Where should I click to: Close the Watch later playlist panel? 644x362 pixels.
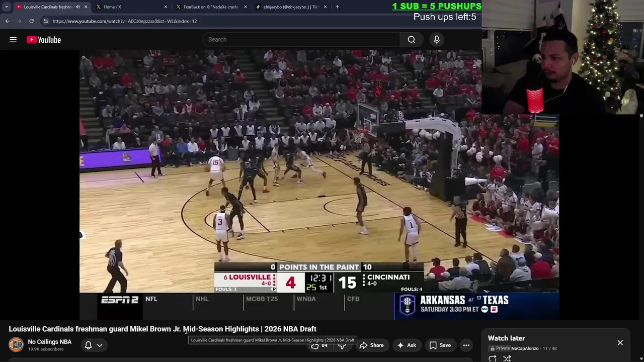point(620,343)
